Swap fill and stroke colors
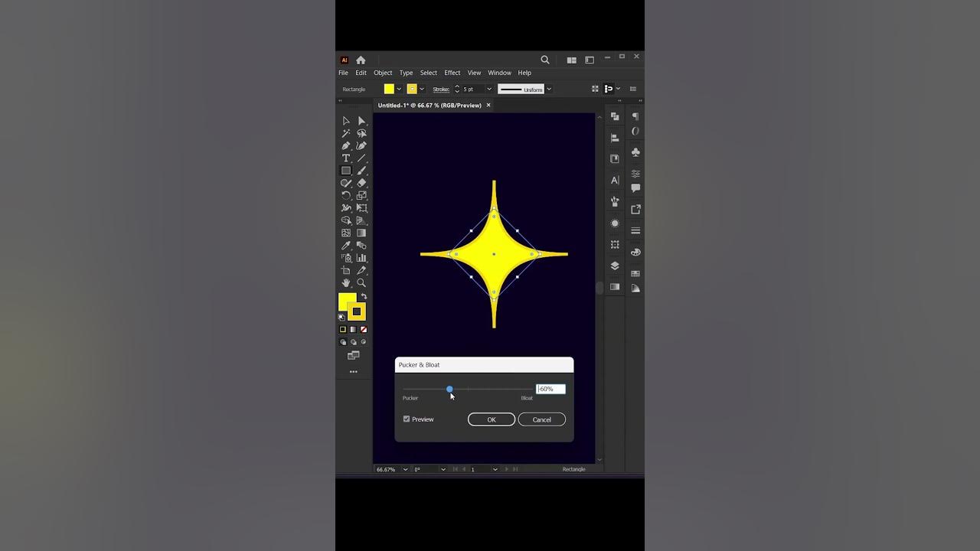980x551 pixels. click(x=364, y=296)
